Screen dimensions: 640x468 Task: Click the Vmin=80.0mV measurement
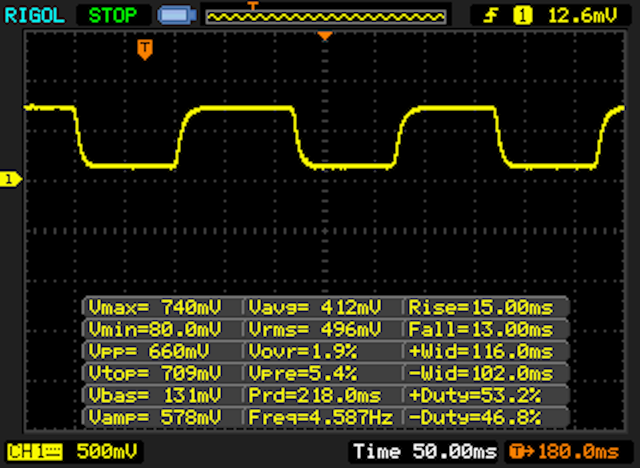click(x=155, y=329)
